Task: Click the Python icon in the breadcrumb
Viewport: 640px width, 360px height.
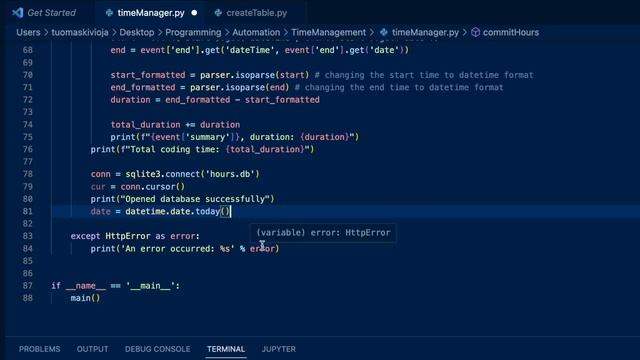Action: point(384,32)
